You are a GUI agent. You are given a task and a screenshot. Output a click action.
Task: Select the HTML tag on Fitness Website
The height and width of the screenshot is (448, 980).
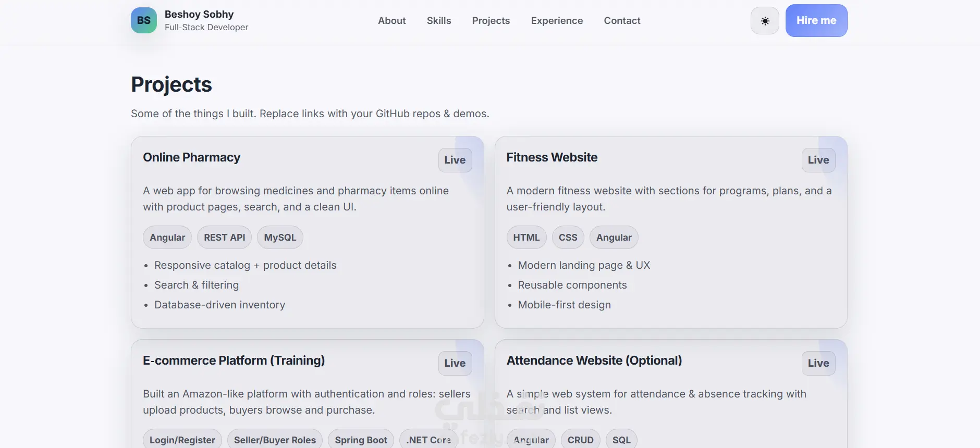pyautogui.click(x=526, y=238)
